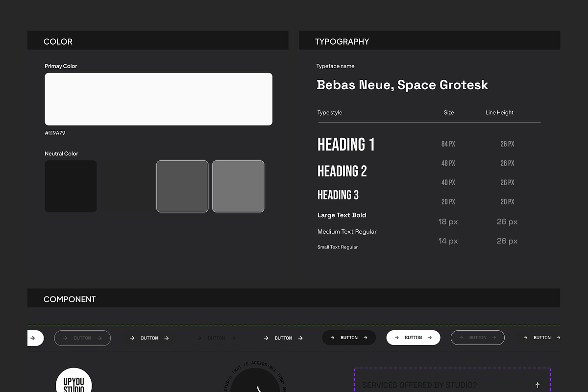The width and height of the screenshot is (588, 392).
Task: Click the borderless BUTTON before the black filled one
Action: click(x=283, y=338)
